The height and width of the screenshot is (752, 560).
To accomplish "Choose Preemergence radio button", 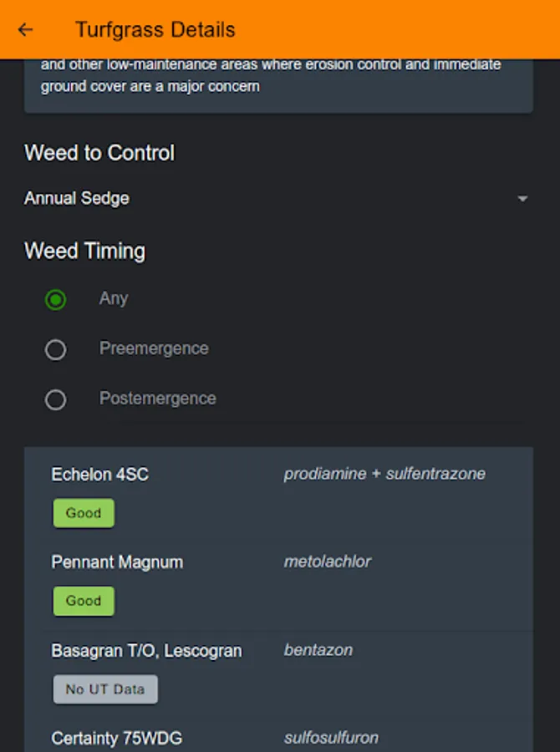I will point(56,349).
